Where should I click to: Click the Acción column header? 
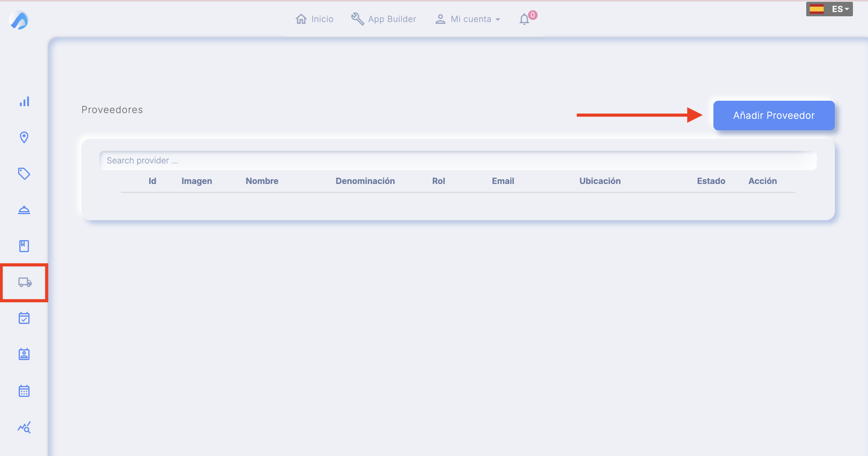pos(763,181)
